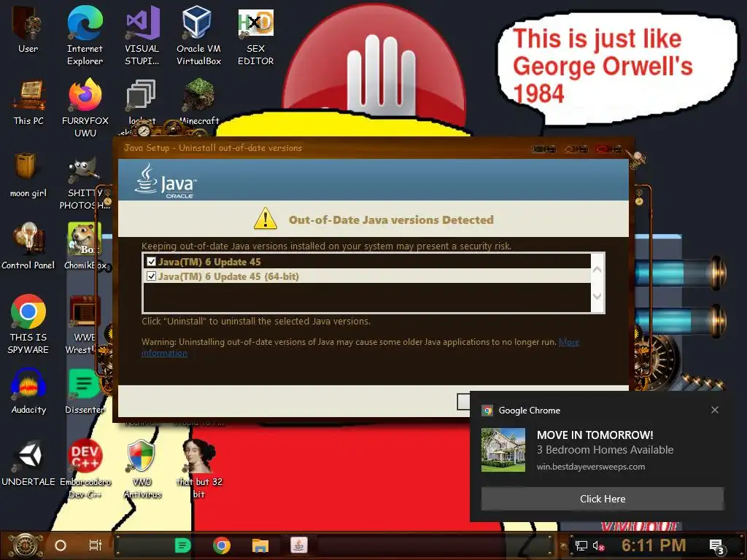747x560 pixels.
Task: Open Chrome from the taskbar
Action: pyautogui.click(x=222, y=545)
